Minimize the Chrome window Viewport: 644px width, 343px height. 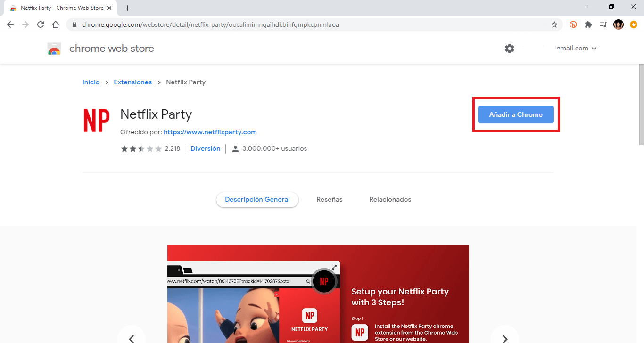(x=590, y=7)
